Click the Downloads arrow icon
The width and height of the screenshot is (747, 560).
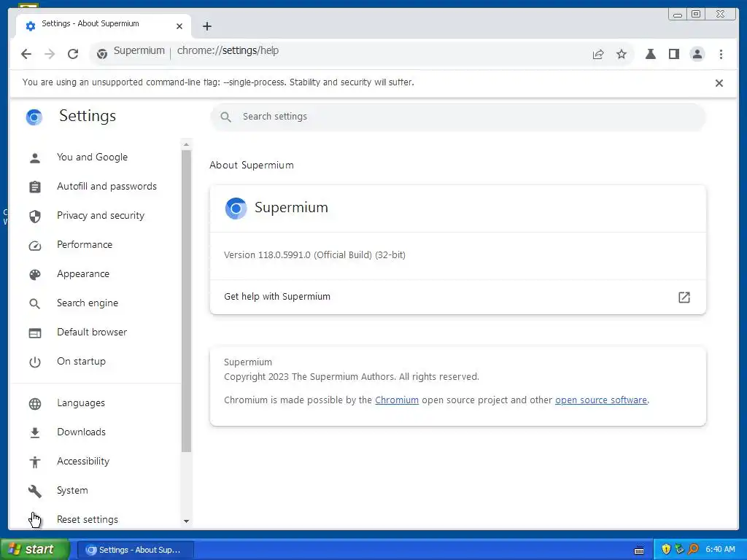tap(35, 432)
